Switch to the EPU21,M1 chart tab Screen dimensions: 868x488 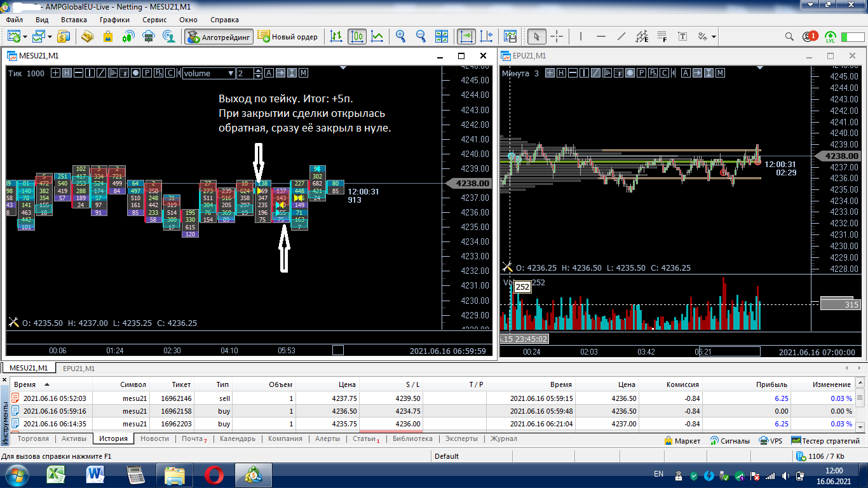79,368
